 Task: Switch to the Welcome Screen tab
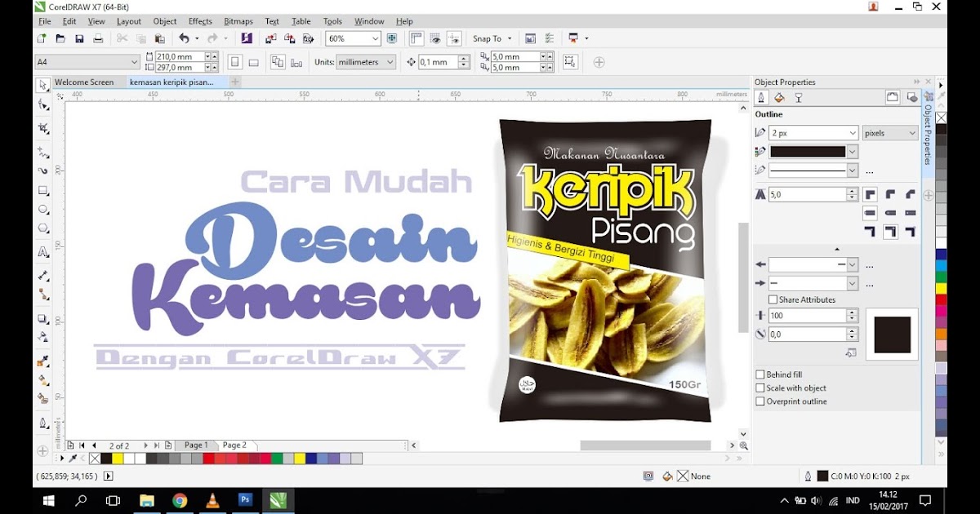[x=84, y=82]
